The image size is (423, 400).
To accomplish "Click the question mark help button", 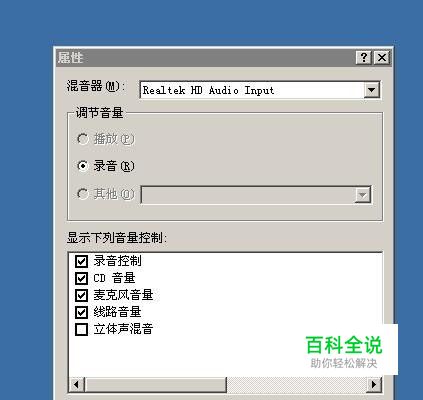I will (x=364, y=58).
